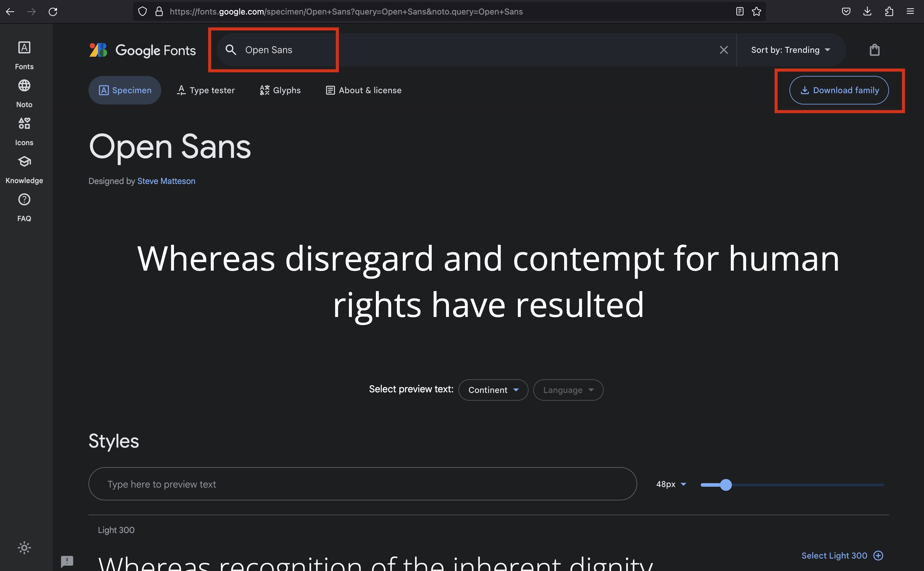Open Fonts section in the sidebar

(24, 55)
